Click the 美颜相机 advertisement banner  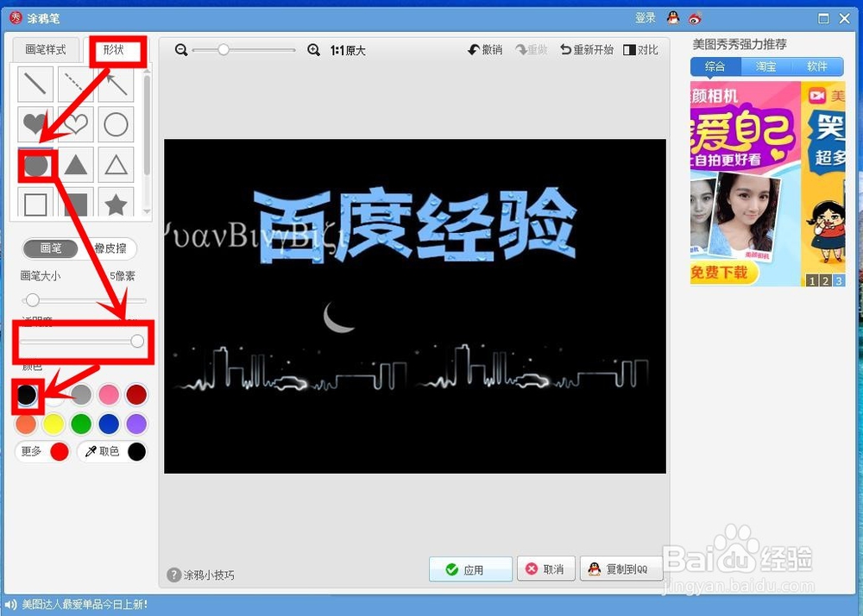(x=746, y=184)
